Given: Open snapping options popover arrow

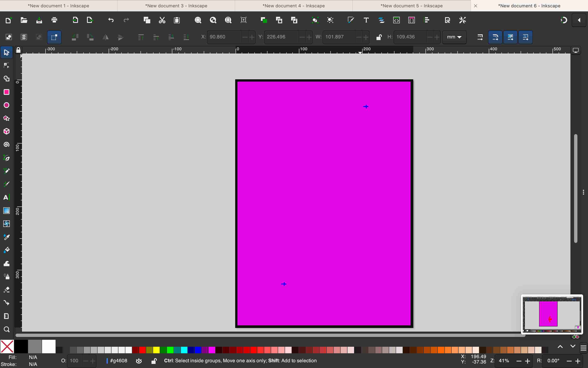Looking at the screenshot, I should [x=579, y=20].
